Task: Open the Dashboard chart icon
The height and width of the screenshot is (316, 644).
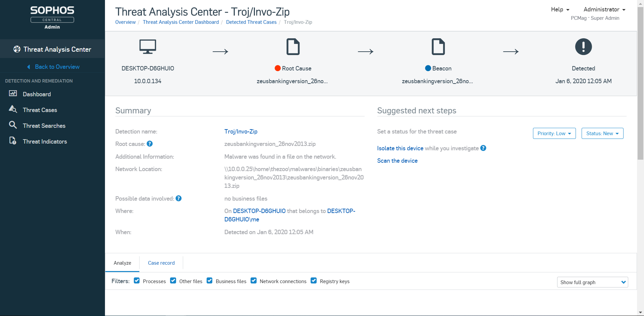Action: (13, 94)
